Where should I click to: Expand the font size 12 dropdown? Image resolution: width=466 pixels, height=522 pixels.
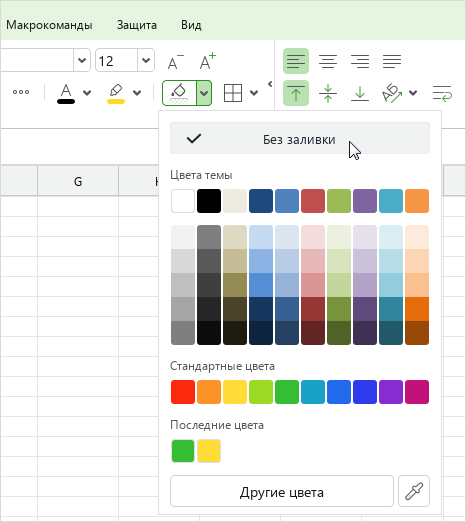click(146, 60)
